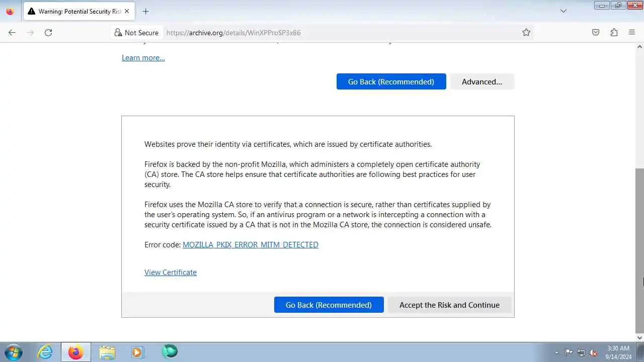Open the Extensions puzzle icon
Image resolution: width=644 pixels, height=362 pixels.
pyautogui.click(x=614, y=32)
